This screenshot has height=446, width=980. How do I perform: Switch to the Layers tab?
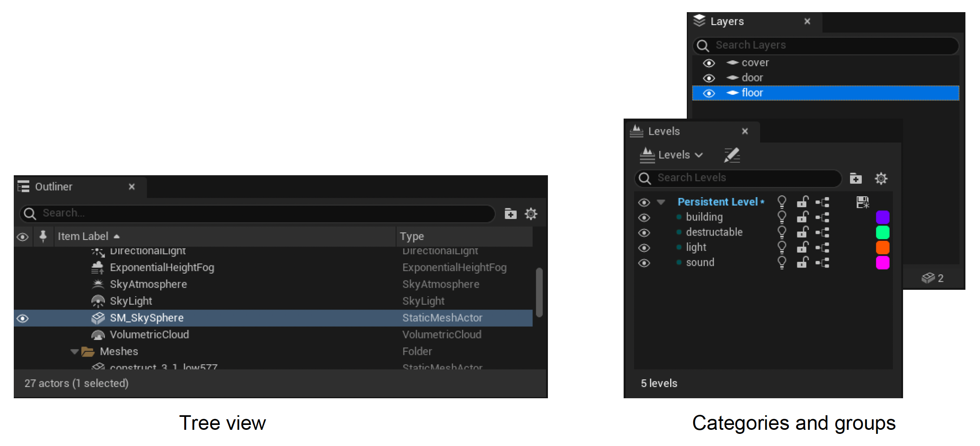726,21
